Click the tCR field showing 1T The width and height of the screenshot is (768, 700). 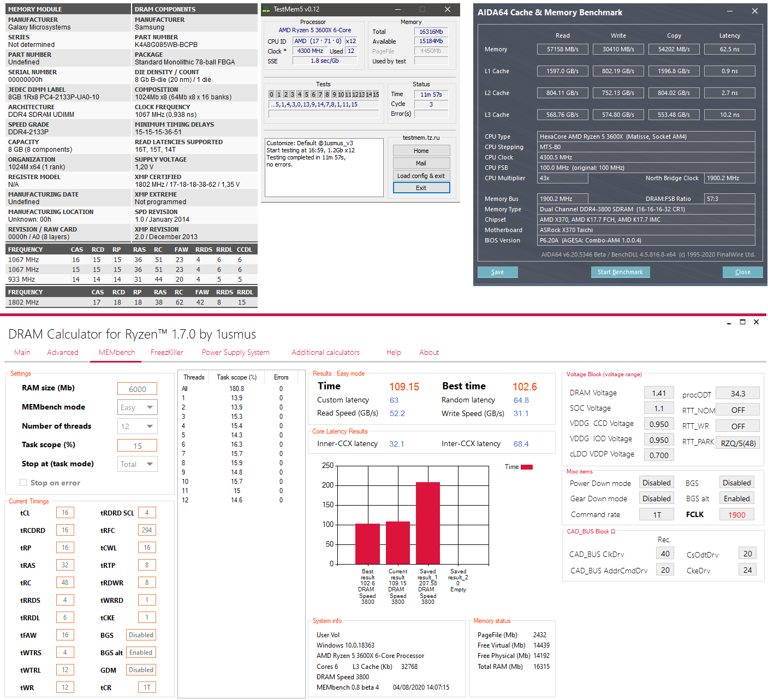click(147, 687)
